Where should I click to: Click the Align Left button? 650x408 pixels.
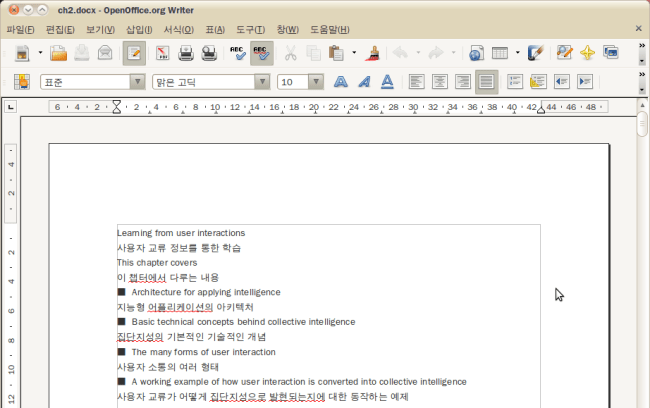pos(416,82)
